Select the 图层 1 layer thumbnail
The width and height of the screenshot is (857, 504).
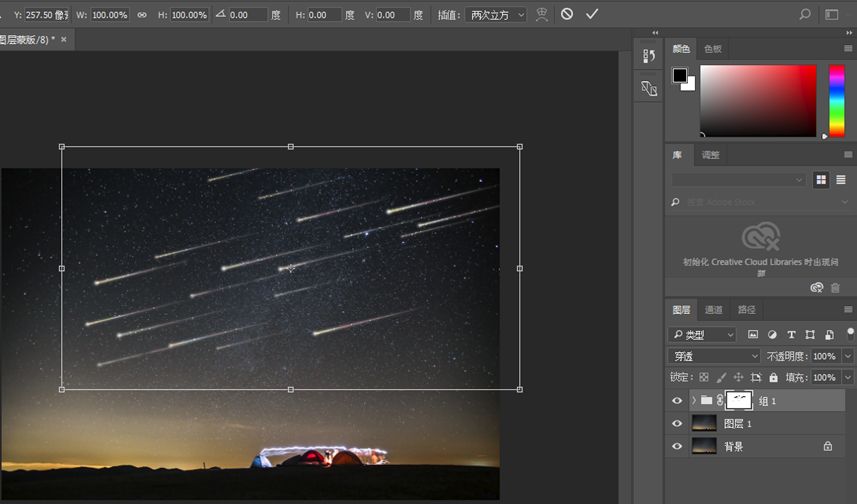(704, 424)
